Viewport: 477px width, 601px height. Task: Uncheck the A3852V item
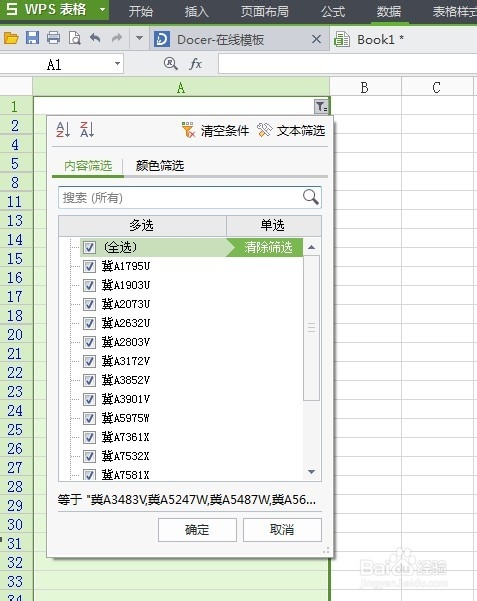click(x=89, y=380)
